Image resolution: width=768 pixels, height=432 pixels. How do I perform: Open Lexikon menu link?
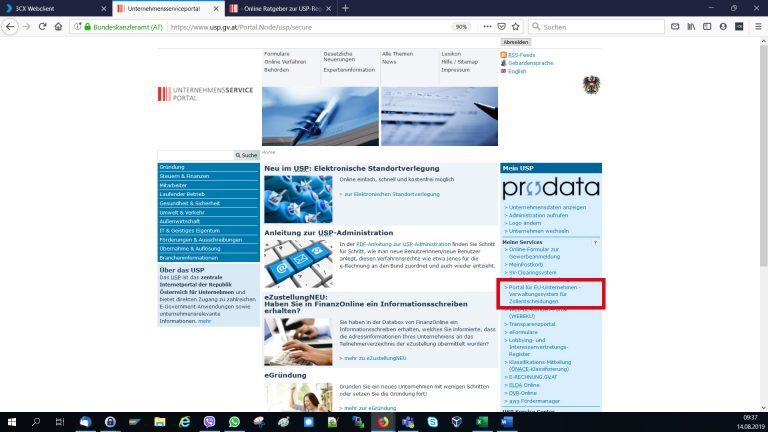point(451,54)
